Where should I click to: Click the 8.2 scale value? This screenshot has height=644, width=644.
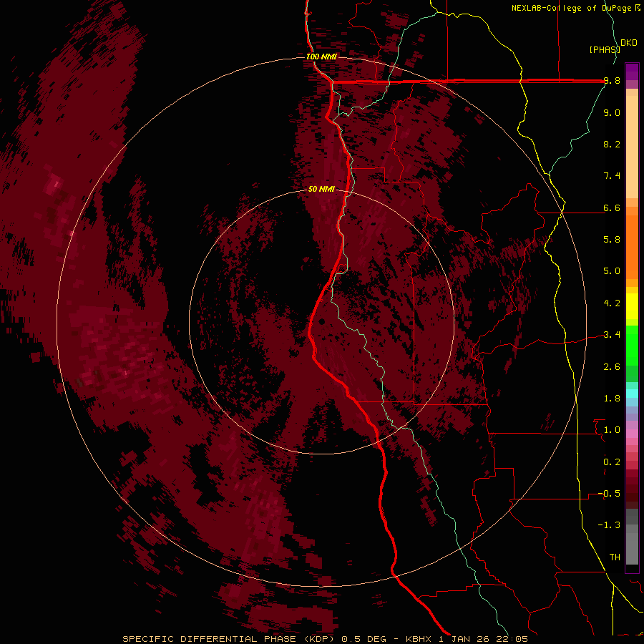coord(612,144)
